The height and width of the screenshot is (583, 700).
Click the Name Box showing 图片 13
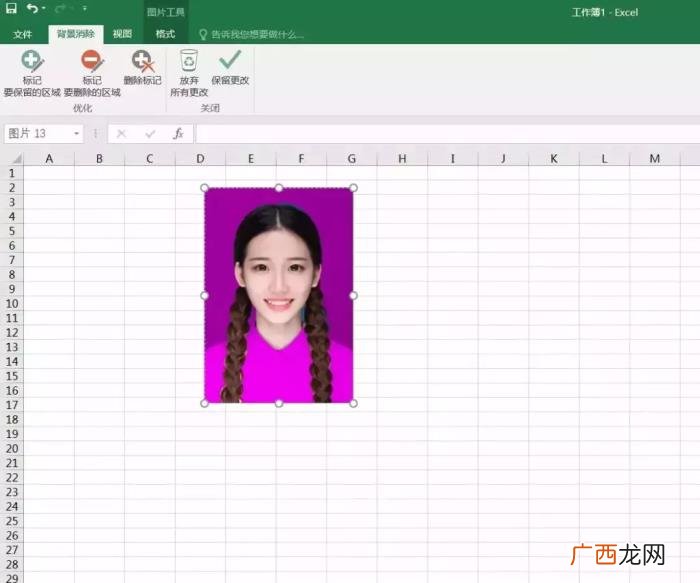point(38,133)
